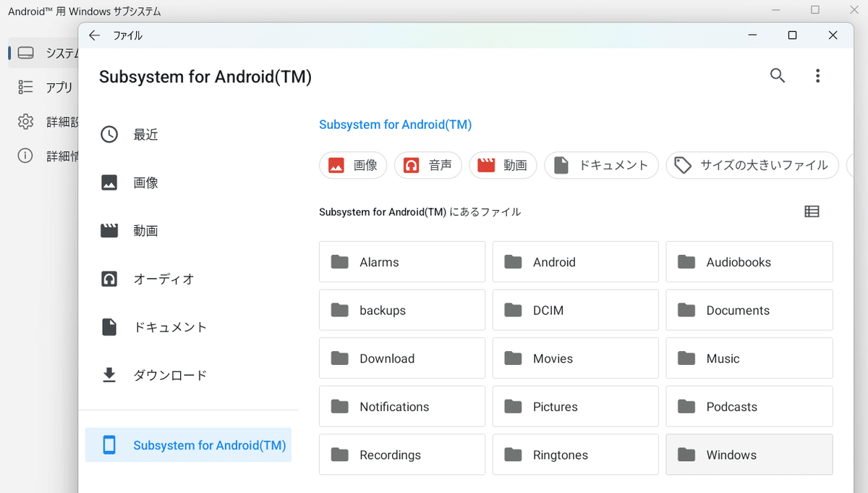Click the DCIM folder name
Viewport: 868px width, 493px height.
[548, 311]
